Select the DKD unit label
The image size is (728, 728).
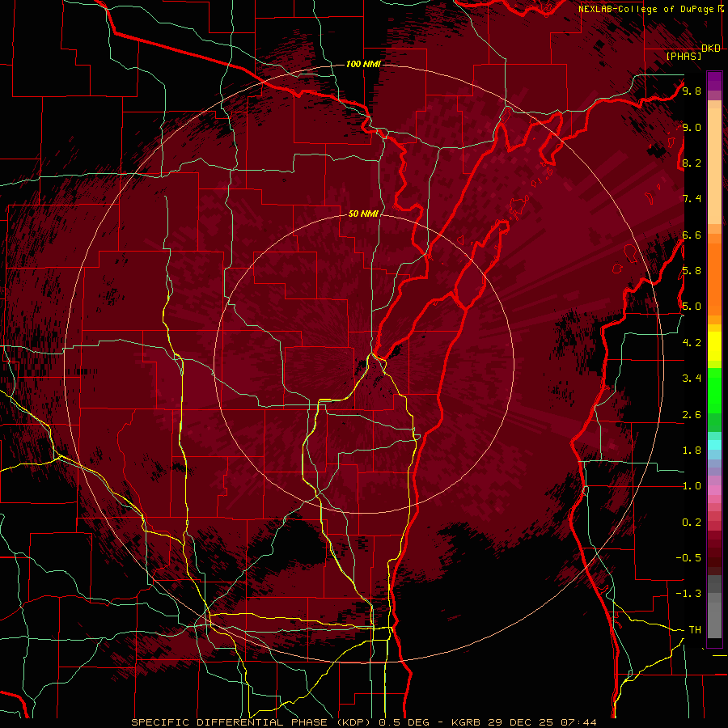(711, 49)
